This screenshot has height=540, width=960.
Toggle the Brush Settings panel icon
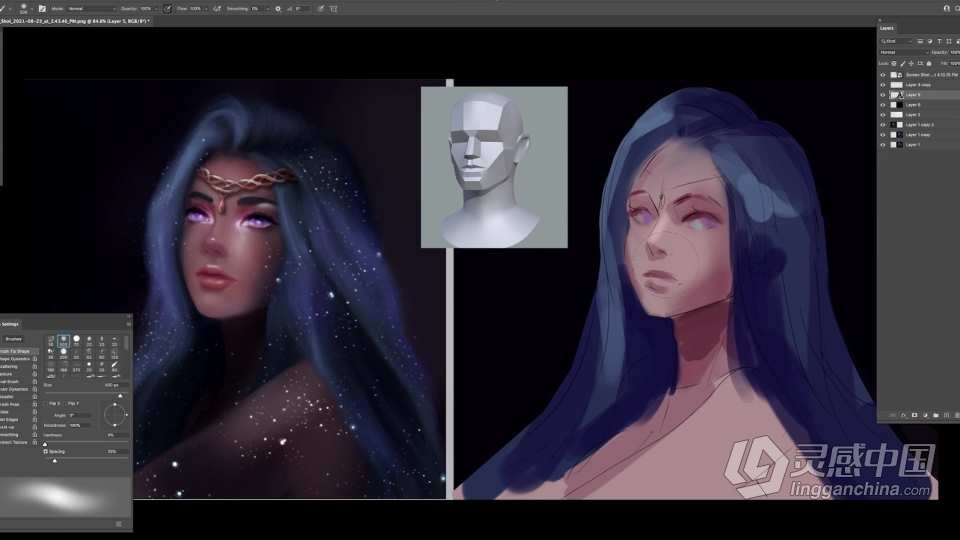[x=42, y=9]
